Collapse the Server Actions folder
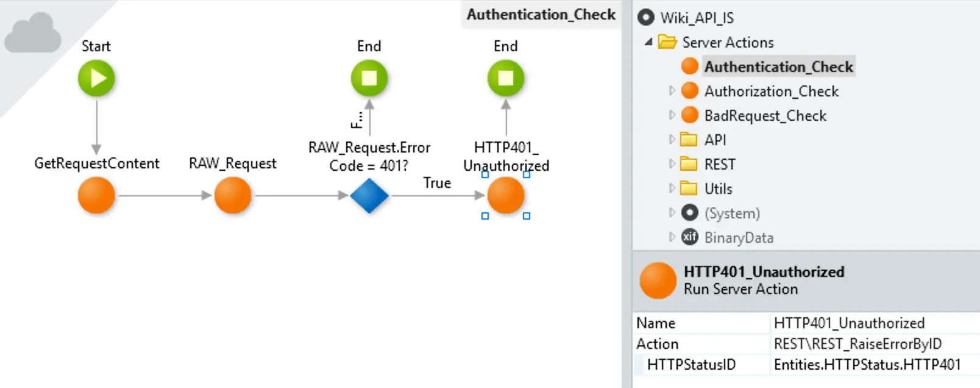Image resolution: width=980 pixels, height=388 pixels. (648, 42)
